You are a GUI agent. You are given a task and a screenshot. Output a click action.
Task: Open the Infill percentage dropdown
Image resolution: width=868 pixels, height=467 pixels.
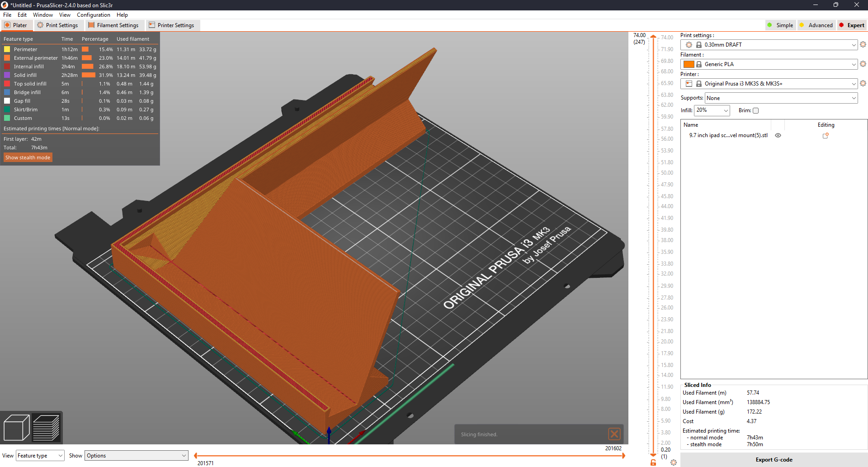(x=712, y=110)
